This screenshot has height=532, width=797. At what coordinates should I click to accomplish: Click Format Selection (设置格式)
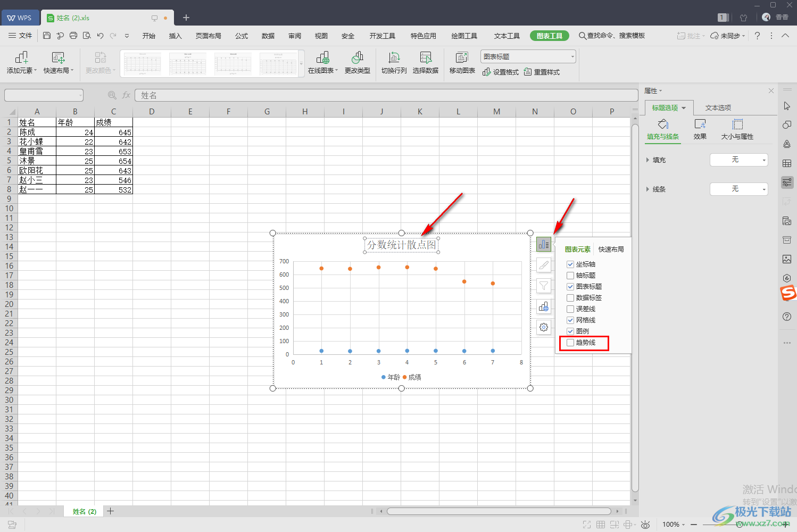pos(500,72)
